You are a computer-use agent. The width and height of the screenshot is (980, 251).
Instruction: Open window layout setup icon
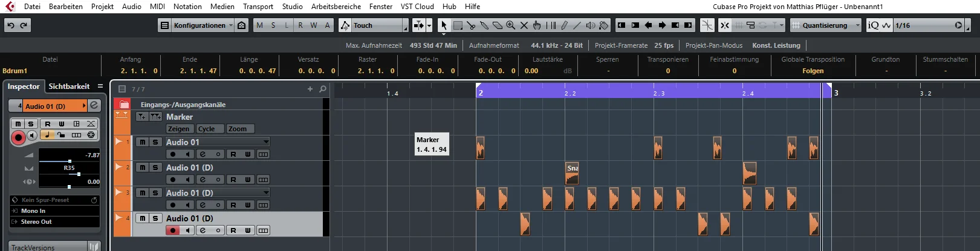164,25
